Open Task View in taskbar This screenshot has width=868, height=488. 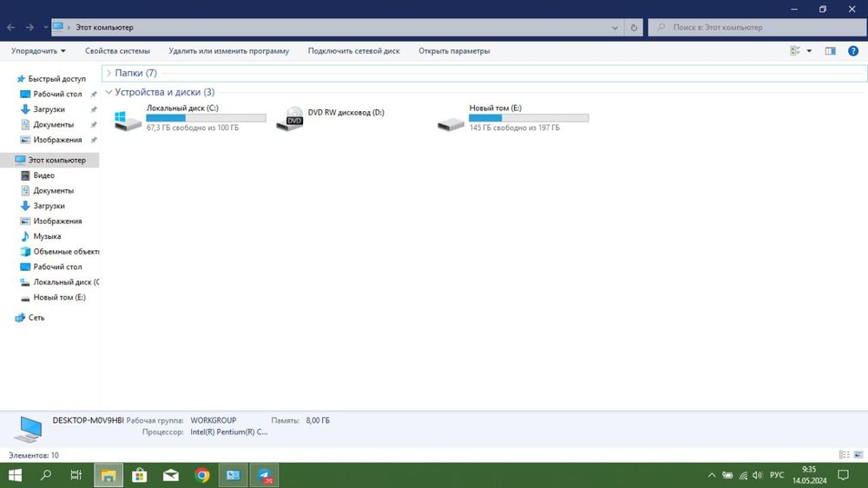point(76,475)
